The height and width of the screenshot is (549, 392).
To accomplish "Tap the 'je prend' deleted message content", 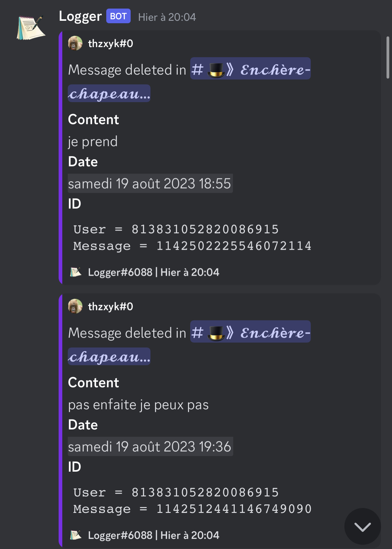I will 93,142.
